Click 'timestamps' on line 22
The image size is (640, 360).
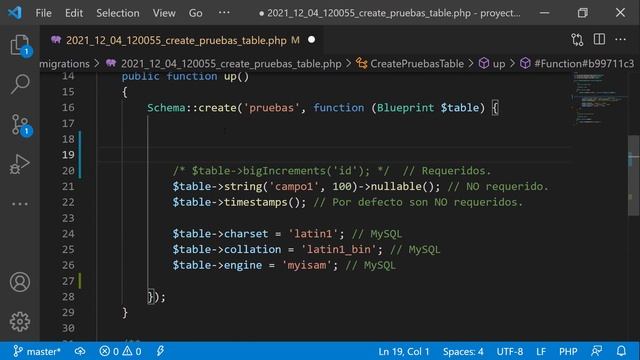click(256, 202)
